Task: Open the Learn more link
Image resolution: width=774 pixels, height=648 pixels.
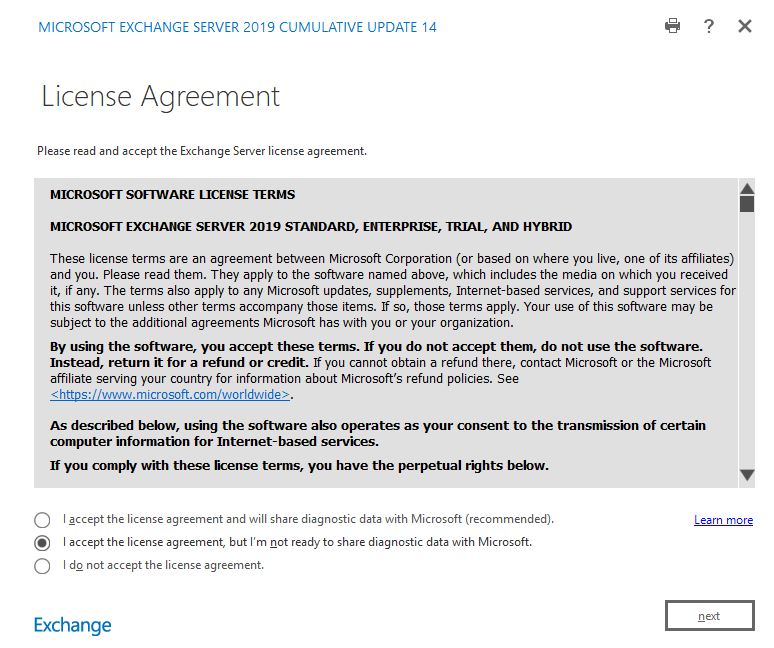Action: [x=723, y=520]
